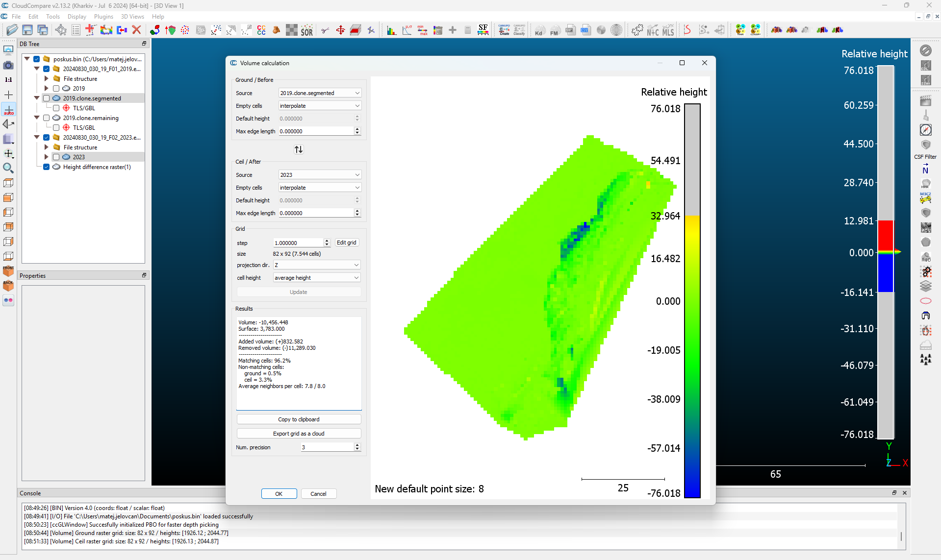This screenshot has width=941, height=560.
Task: Click the Save icon in toolbar
Action: [x=27, y=30]
